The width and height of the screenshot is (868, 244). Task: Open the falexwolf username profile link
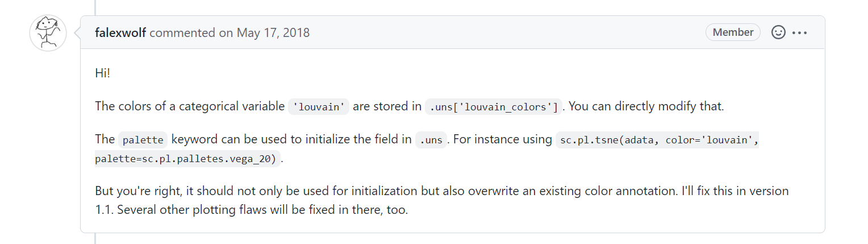(x=120, y=32)
